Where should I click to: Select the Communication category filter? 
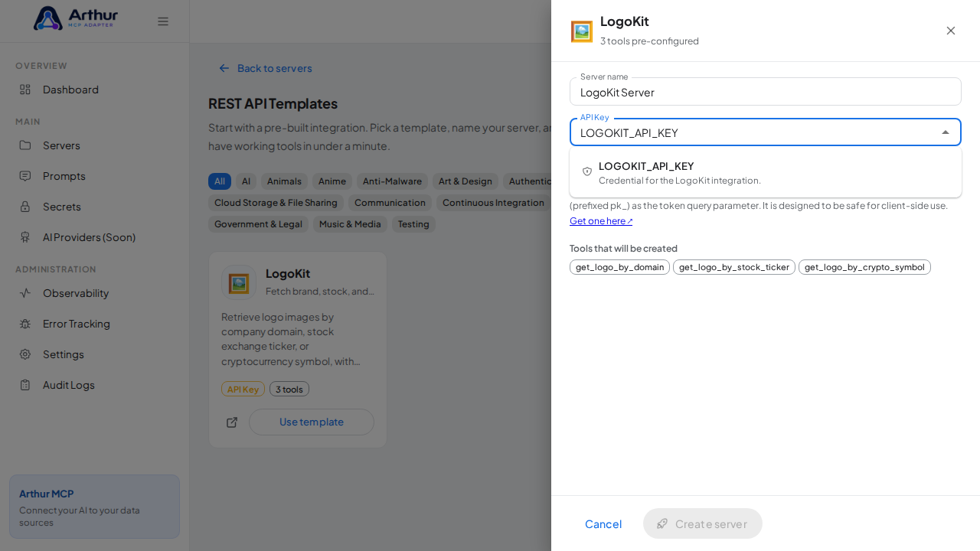coord(390,203)
